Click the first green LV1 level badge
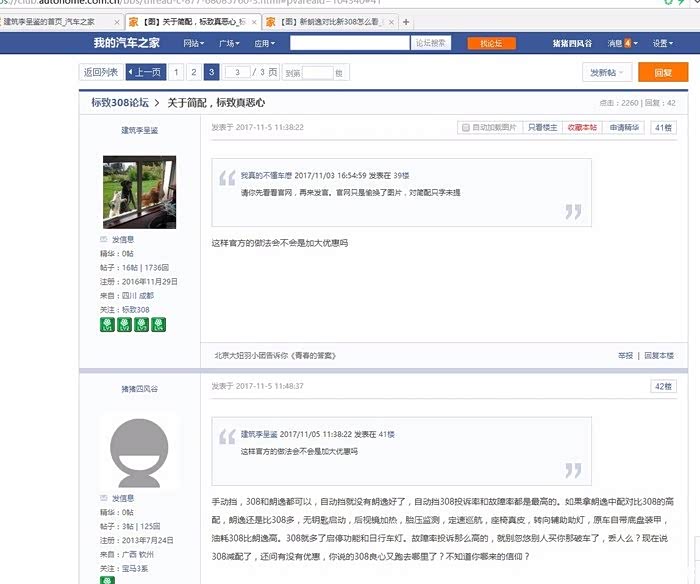Screen dimensions: 700x584 [108, 325]
